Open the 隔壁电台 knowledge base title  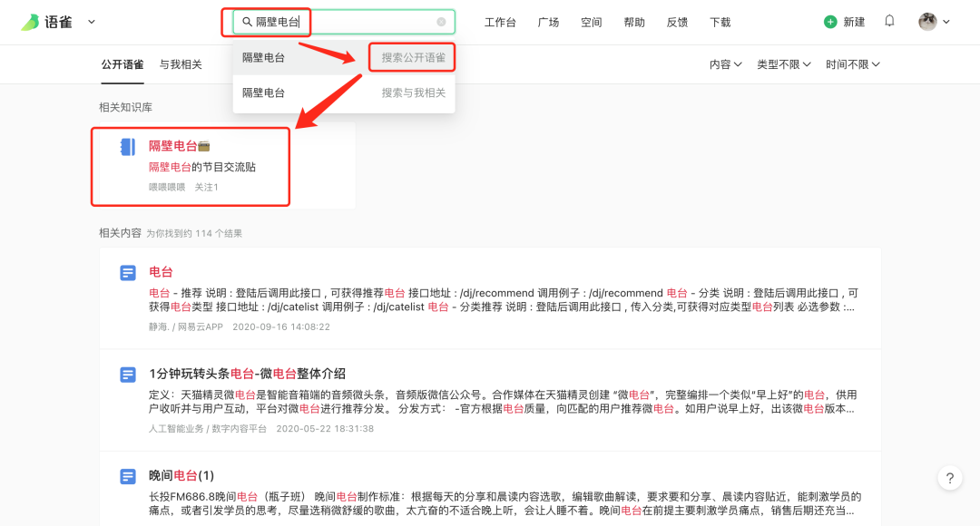click(x=180, y=146)
